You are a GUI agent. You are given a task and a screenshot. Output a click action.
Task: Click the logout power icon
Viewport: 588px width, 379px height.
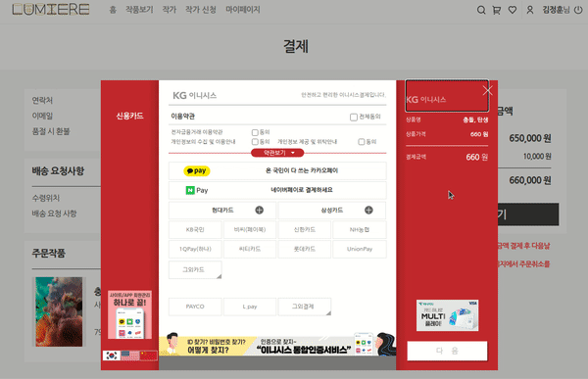point(578,10)
